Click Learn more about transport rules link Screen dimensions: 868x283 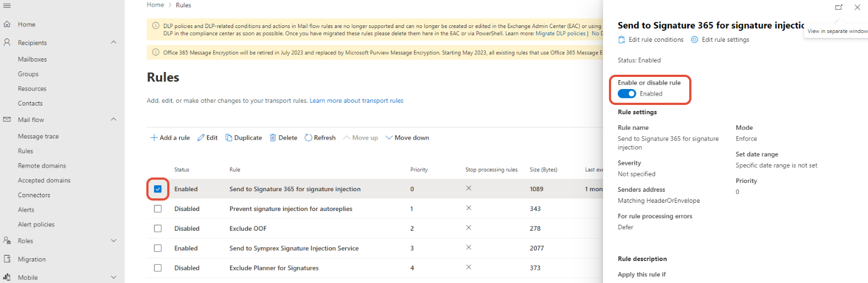[x=356, y=101]
